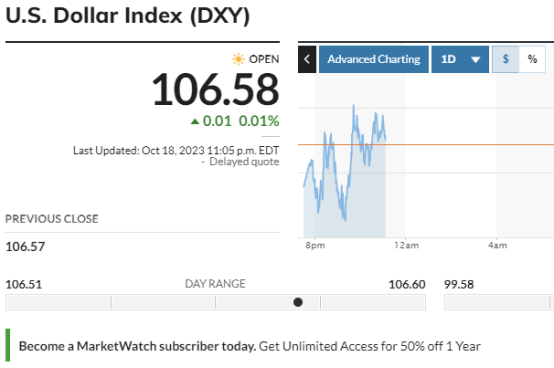Click the 106.58 current price value

click(216, 90)
